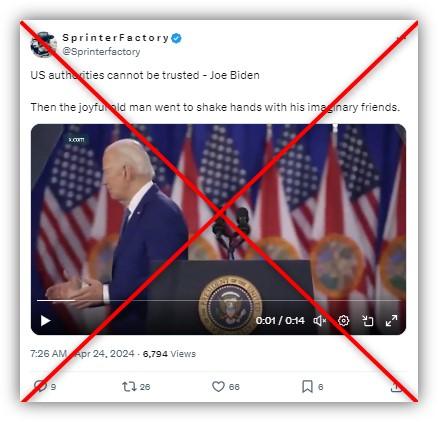Open video settings gear

coord(344,321)
